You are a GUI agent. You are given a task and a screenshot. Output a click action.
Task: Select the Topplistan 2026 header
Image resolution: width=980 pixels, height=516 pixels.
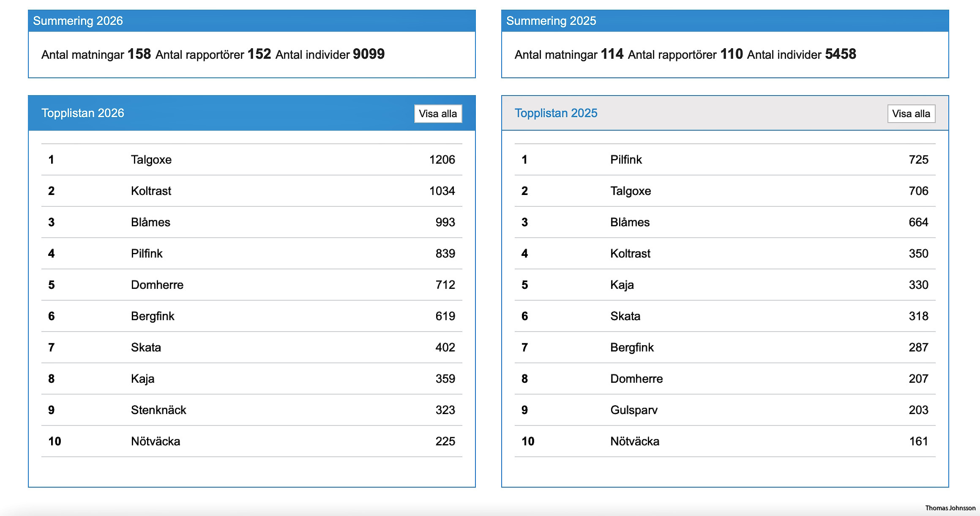click(83, 113)
